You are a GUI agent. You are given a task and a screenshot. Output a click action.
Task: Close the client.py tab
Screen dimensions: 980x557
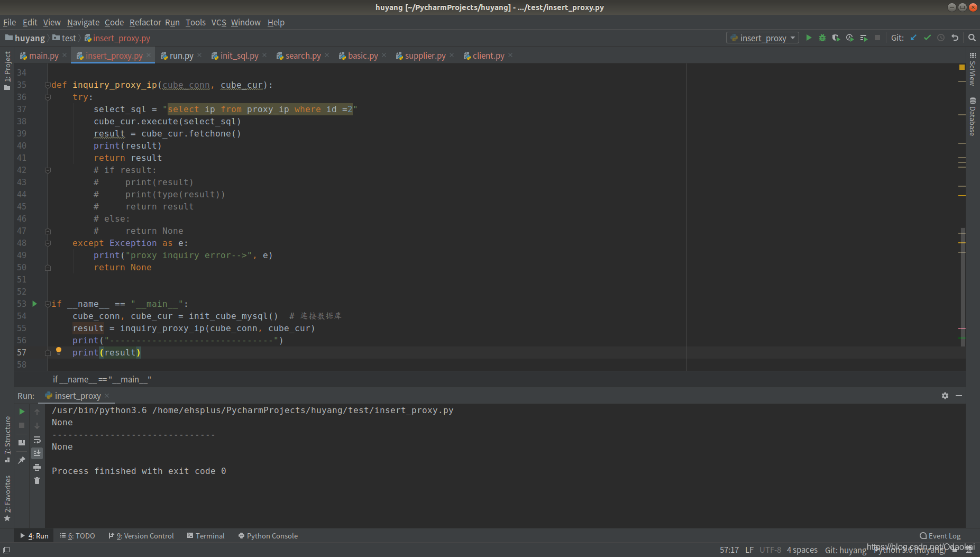click(510, 55)
